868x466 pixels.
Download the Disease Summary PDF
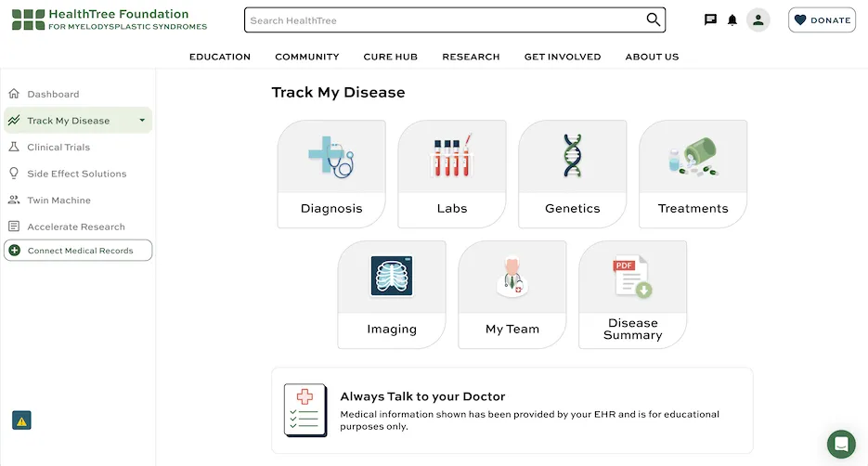click(x=632, y=294)
